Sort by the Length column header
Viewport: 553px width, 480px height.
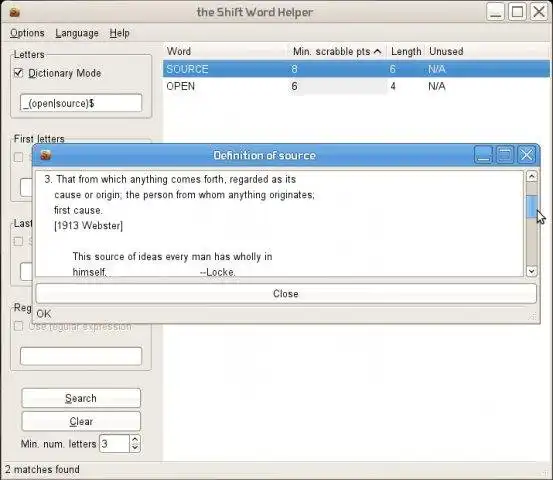(x=406, y=51)
